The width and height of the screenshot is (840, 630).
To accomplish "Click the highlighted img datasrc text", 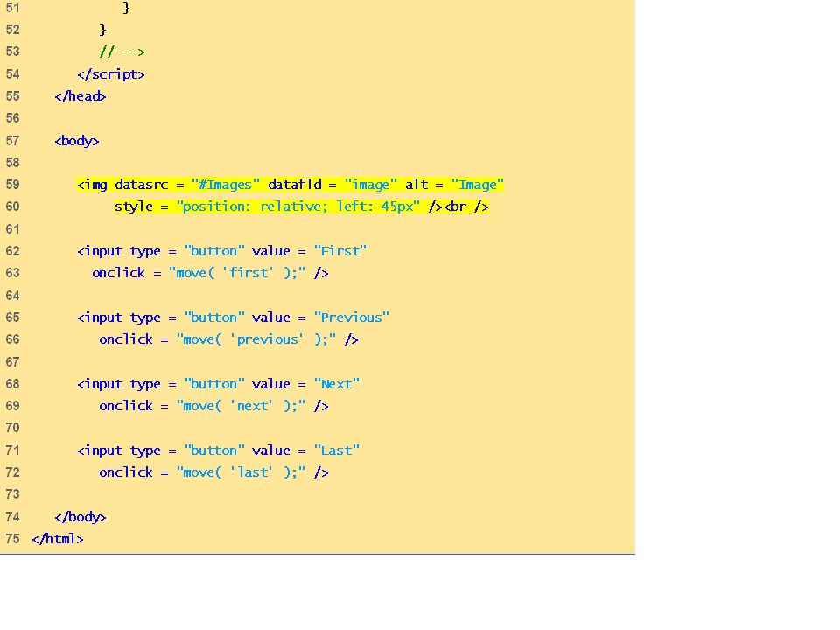I will pos(122,185).
